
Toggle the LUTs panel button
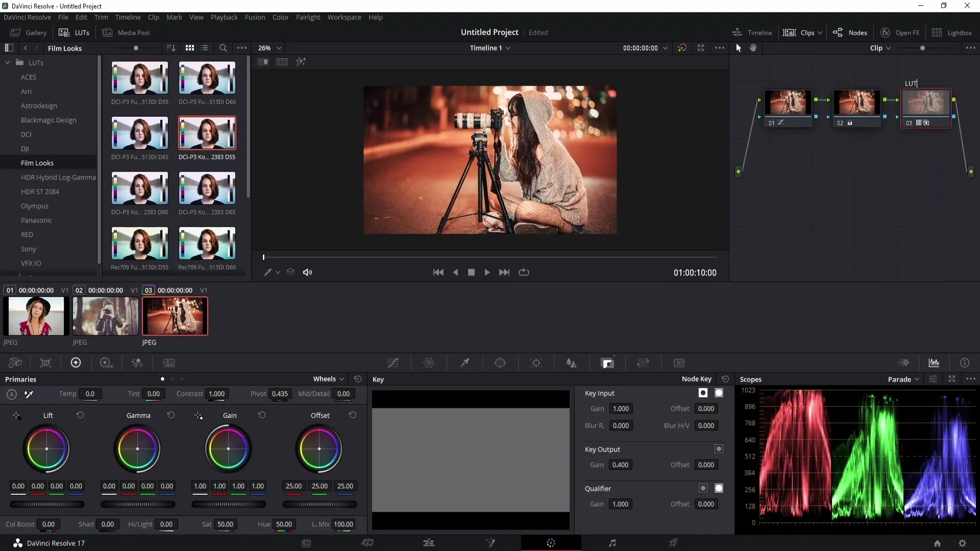pos(74,33)
